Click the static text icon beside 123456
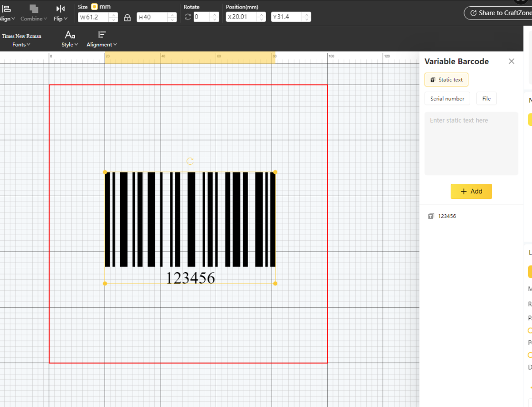The width and height of the screenshot is (532, 407). (431, 216)
